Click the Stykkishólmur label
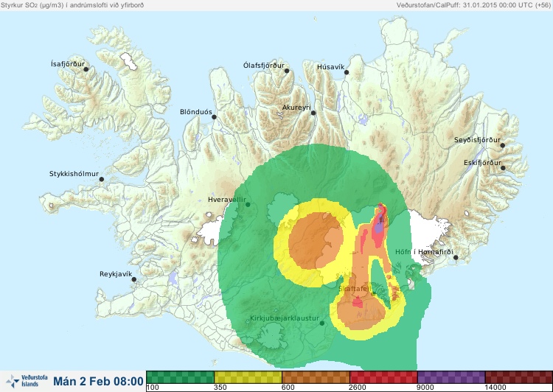 click(x=74, y=174)
